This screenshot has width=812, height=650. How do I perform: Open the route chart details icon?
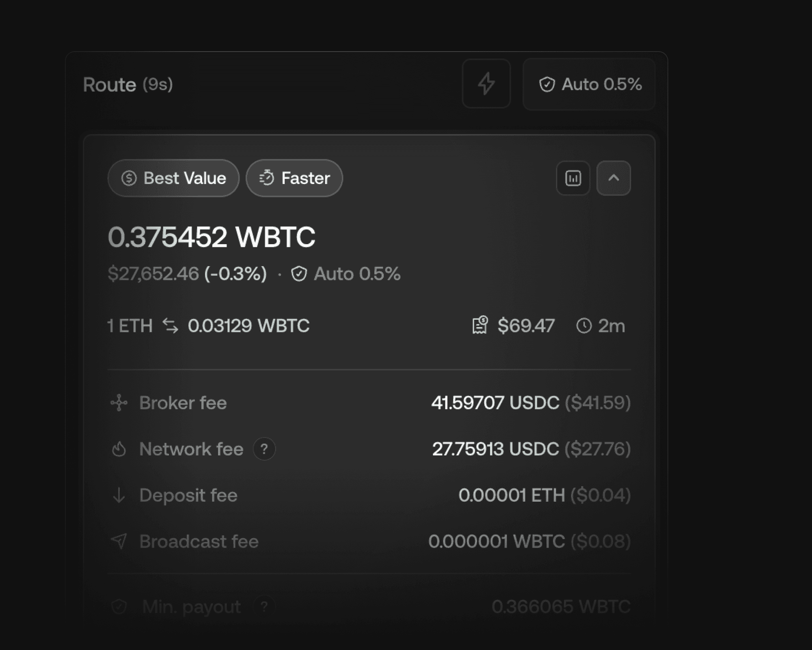tap(573, 178)
